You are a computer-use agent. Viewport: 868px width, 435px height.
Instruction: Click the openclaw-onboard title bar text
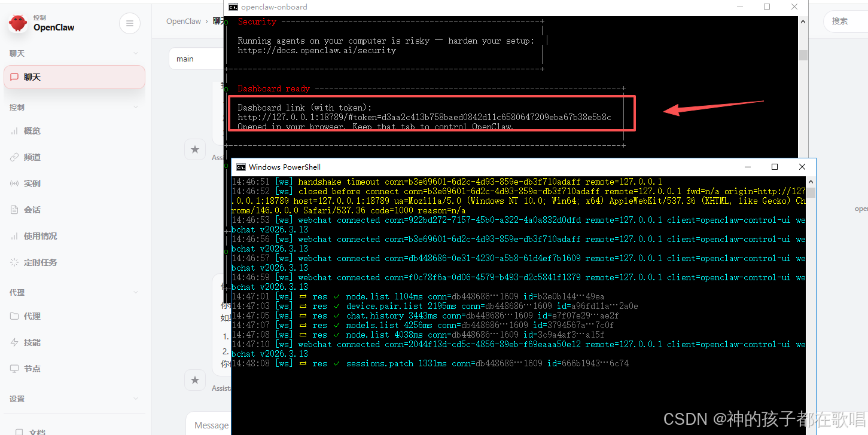click(274, 7)
